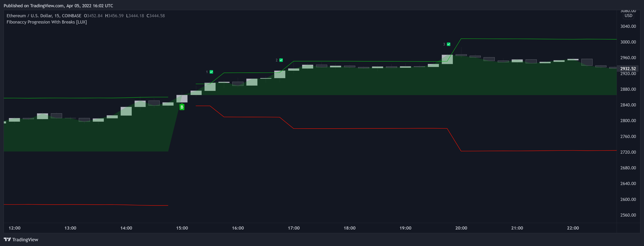Click the 15:00 time axis label

tap(182, 228)
